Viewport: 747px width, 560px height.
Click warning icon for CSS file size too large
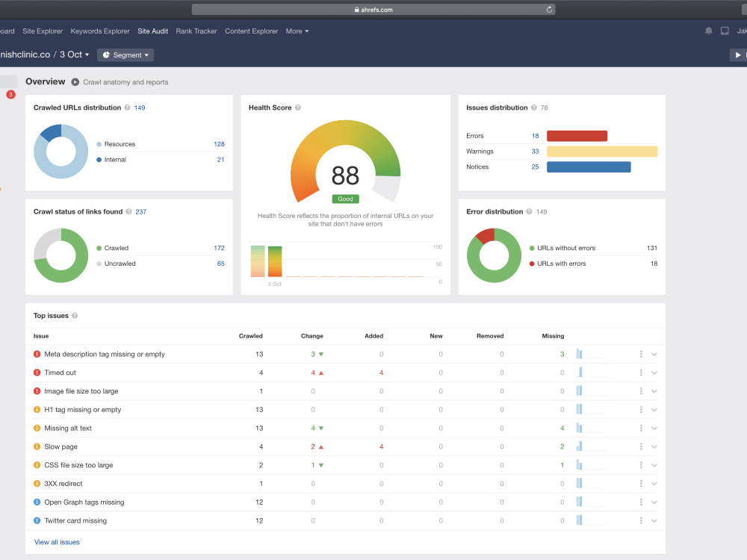point(37,464)
